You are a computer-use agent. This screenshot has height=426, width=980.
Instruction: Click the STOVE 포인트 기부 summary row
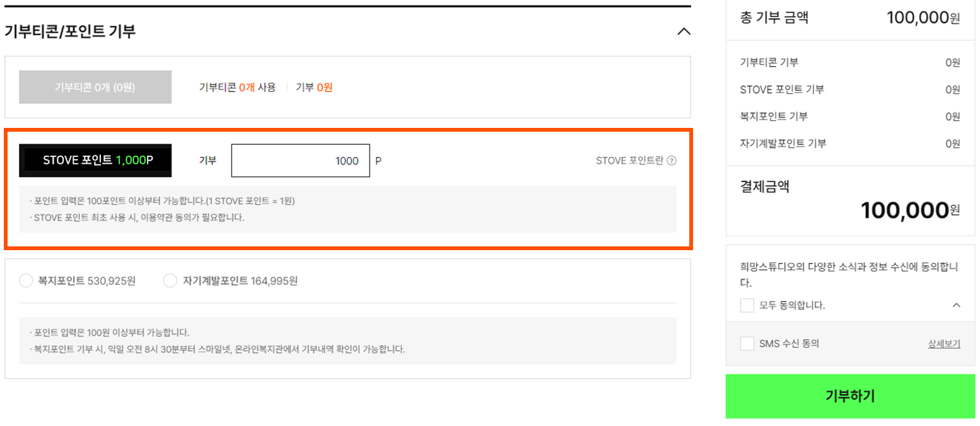[850, 89]
